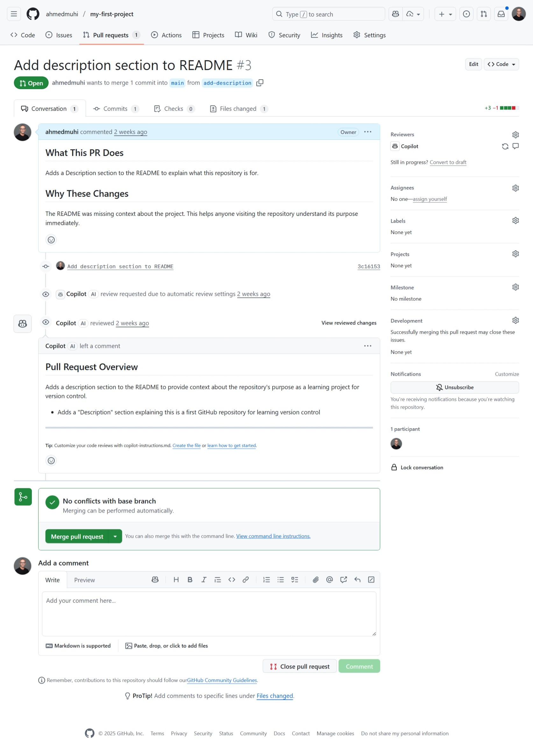This screenshot has height=756, width=533.
Task: Click the insert link toolbar icon
Action: pyautogui.click(x=245, y=580)
